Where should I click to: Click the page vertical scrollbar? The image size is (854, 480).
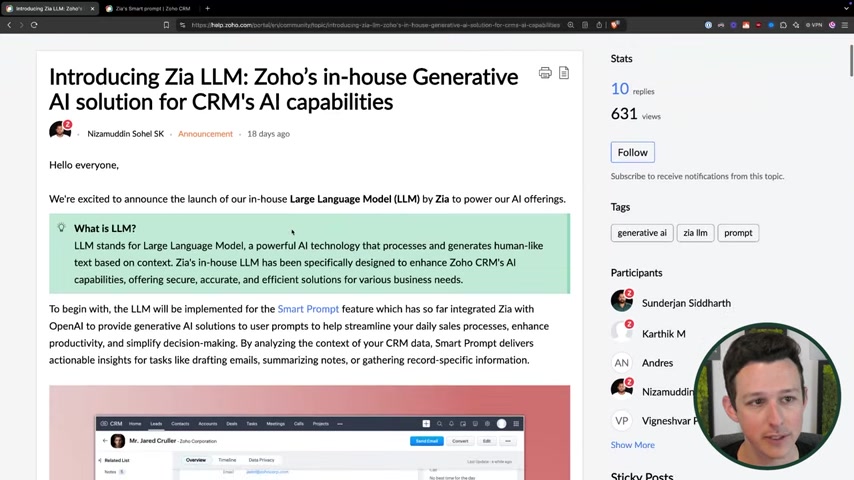[851, 60]
